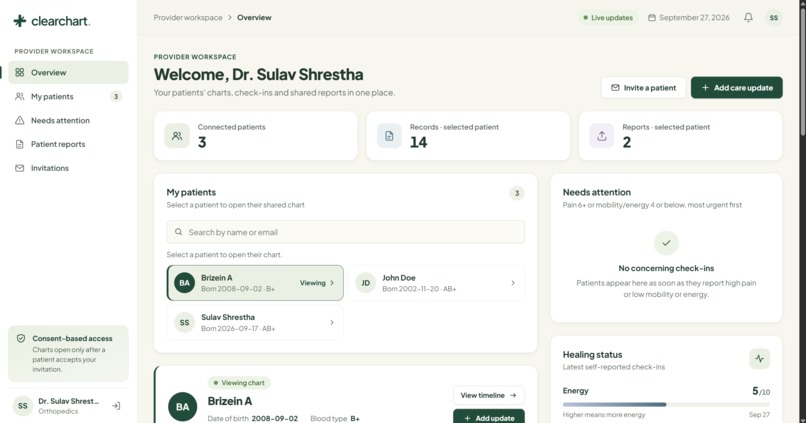Image resolution: width=806 pixels, height=423 pixels.
Task: Click the calendar icon beside the date
Action: click(x=652, y=17)
